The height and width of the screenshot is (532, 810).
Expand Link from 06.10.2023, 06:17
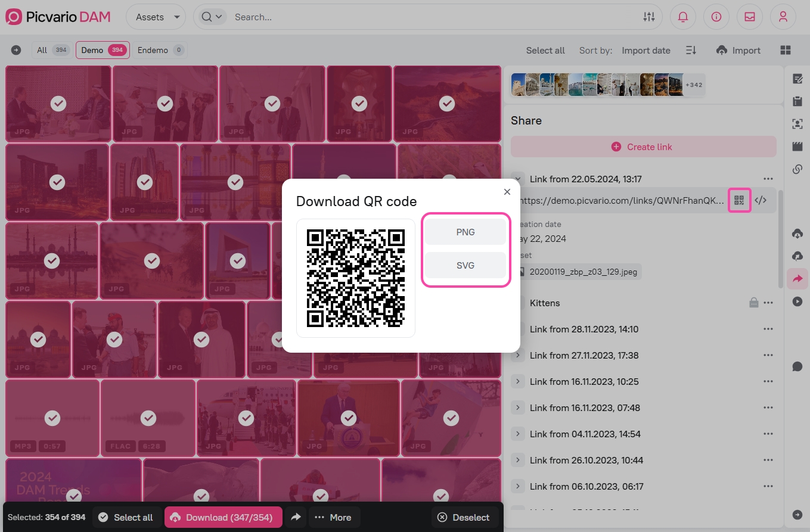pyautogui.click(x=518, y=486)
